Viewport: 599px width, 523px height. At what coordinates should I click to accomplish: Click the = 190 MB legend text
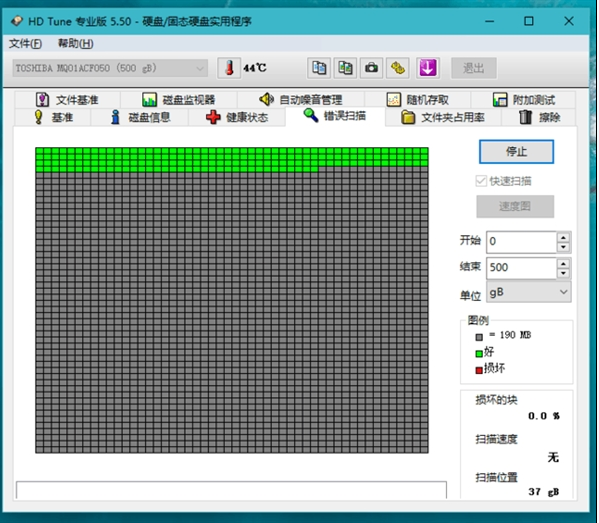tap(510, 335)
